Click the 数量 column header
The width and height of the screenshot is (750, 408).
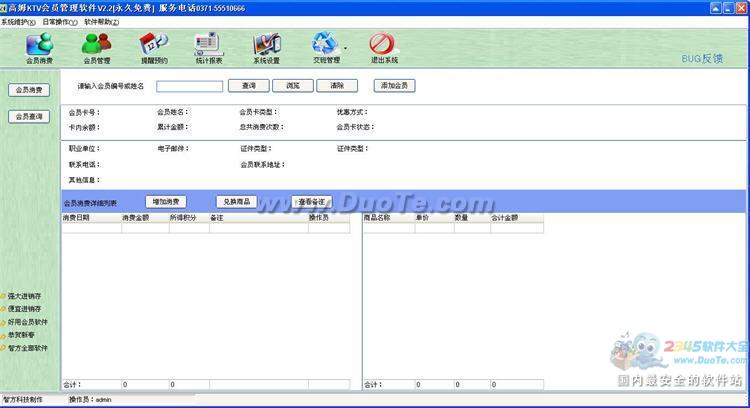472,218
